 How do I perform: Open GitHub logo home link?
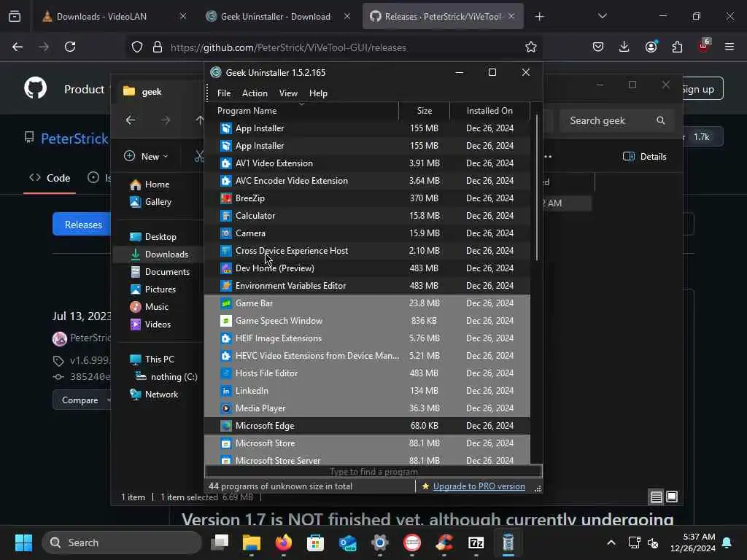coord(35,88)
